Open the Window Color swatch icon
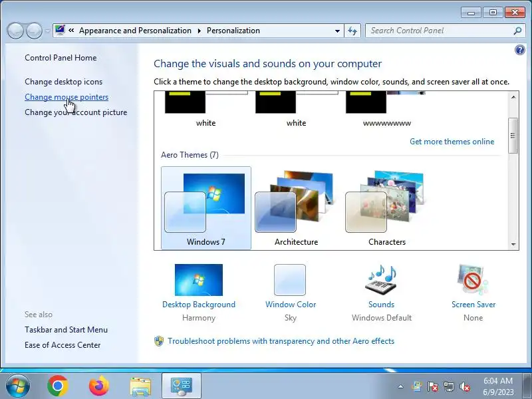 coord(290,280)
